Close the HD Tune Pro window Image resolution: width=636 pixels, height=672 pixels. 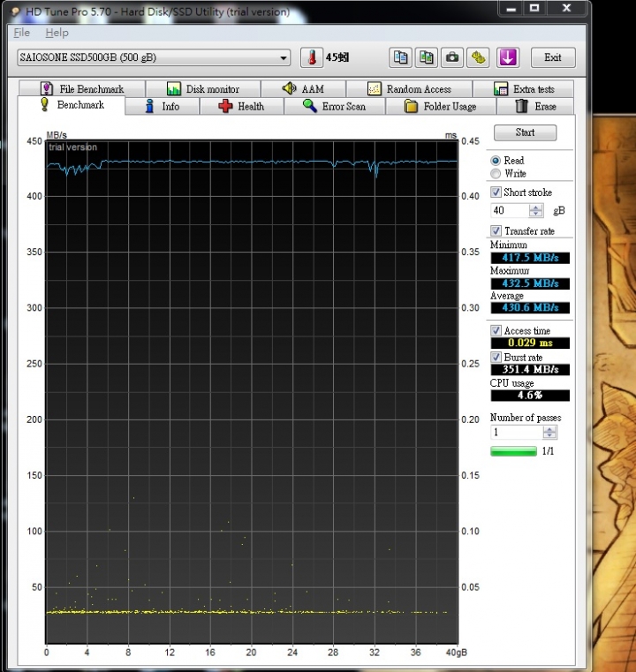click(x=566, y=9)
